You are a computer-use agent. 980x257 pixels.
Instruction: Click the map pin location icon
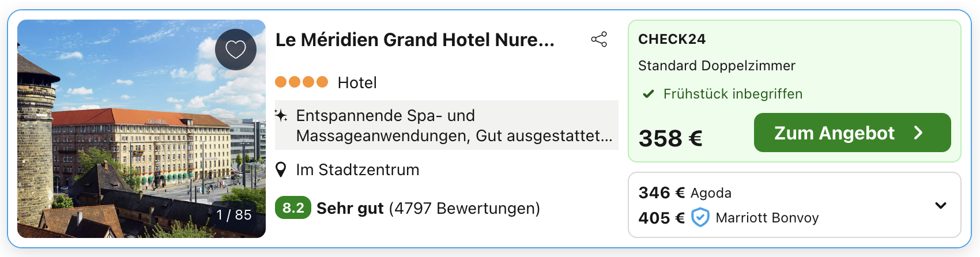[x=281, y=170]
